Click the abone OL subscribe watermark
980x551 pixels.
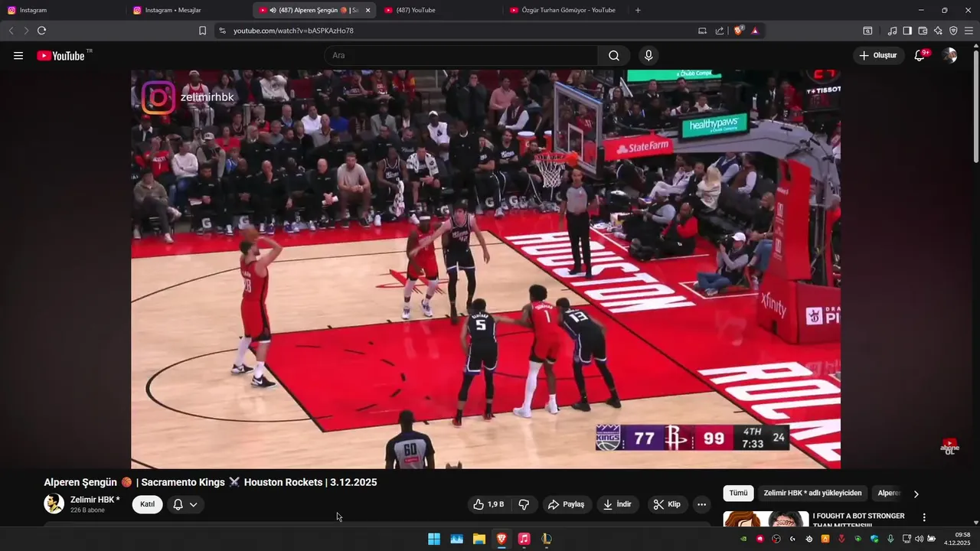pos(949,447)
